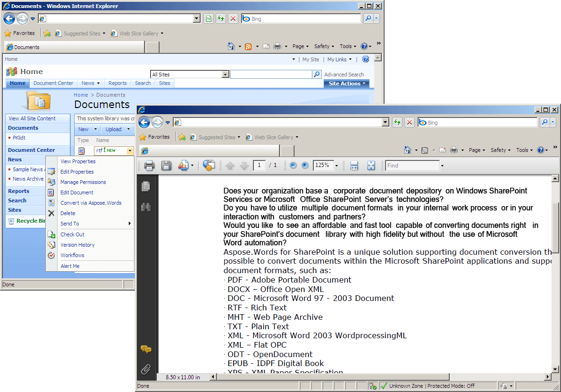Go to next page arrow in PDF toolbar

point(244,166)
